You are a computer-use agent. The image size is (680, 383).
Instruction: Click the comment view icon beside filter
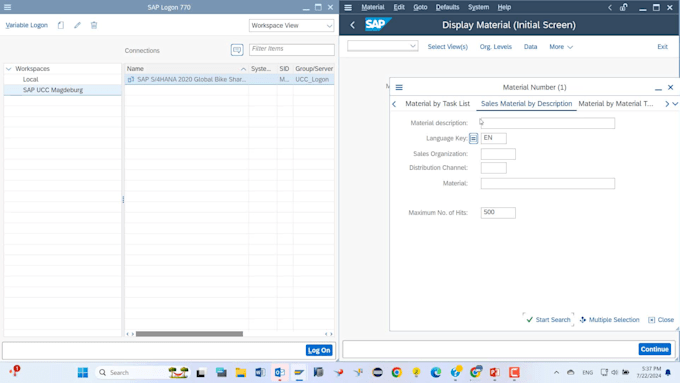click(x=237, y=49)
